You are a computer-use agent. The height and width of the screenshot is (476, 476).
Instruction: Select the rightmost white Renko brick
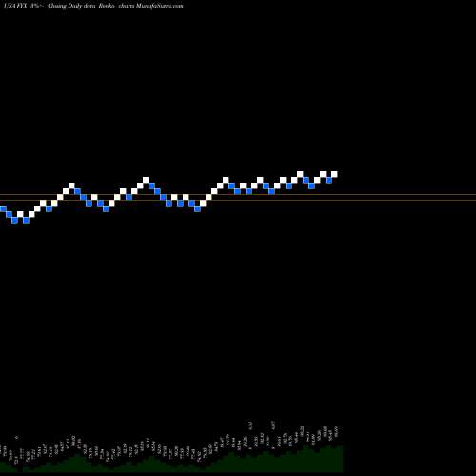tap(334, 174)
